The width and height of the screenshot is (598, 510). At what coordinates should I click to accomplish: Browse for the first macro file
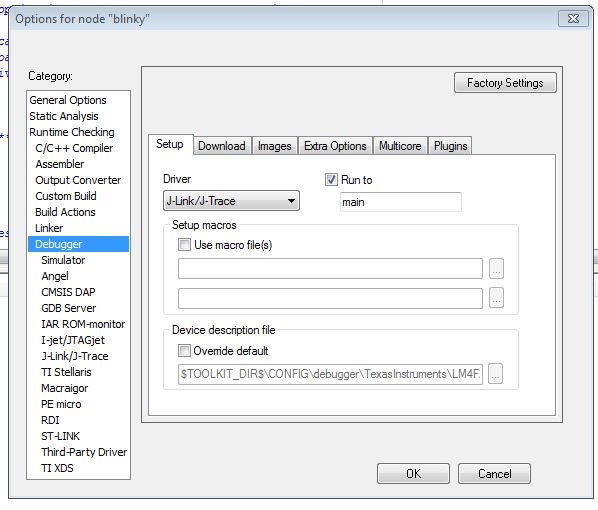point(496,269)
